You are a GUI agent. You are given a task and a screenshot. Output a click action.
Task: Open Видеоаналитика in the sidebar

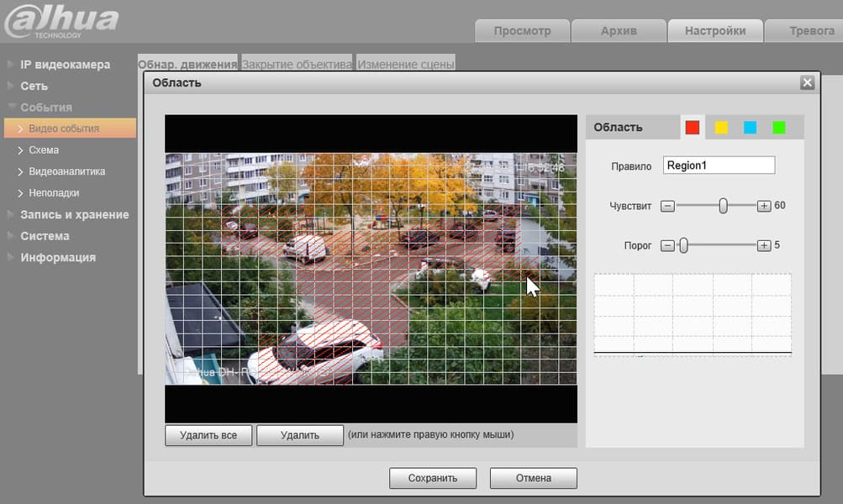pos(67,171)
